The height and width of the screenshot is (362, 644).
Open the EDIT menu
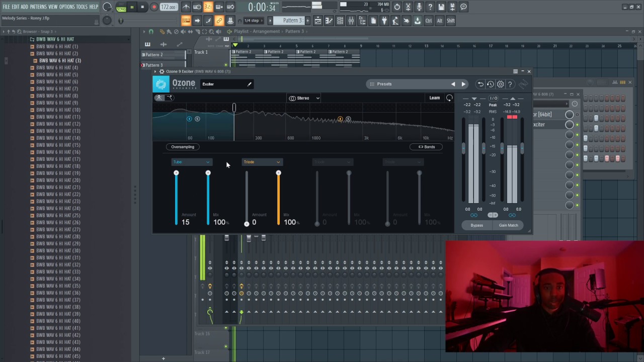(x=16, y=7)
